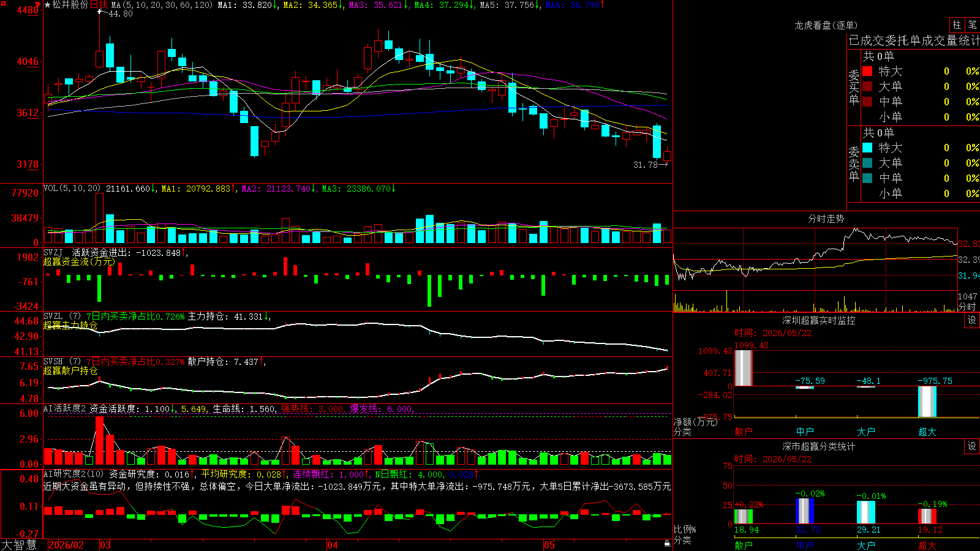Click the red 特大 buy-order color square

point(867,71)
